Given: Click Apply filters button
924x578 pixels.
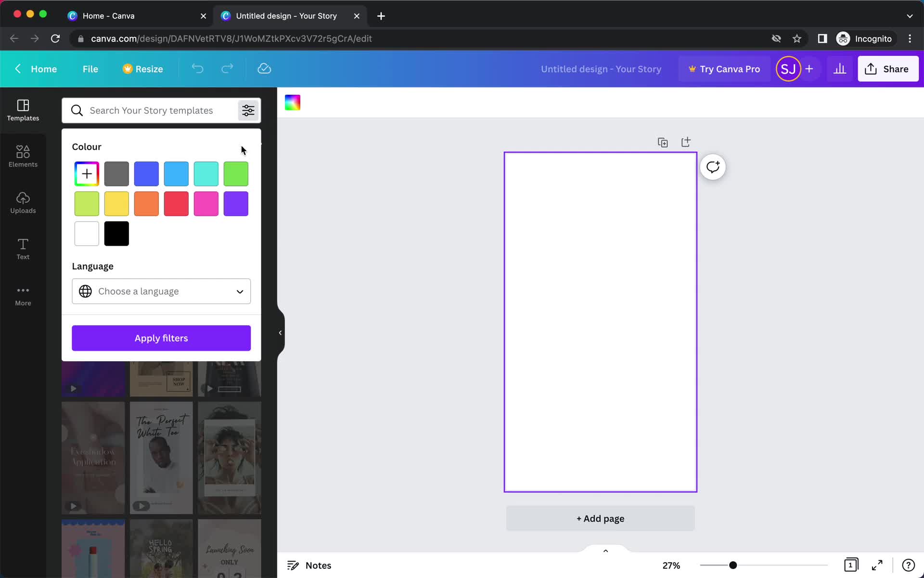Looking at the screenshot, I should click(x=161, y=338).
